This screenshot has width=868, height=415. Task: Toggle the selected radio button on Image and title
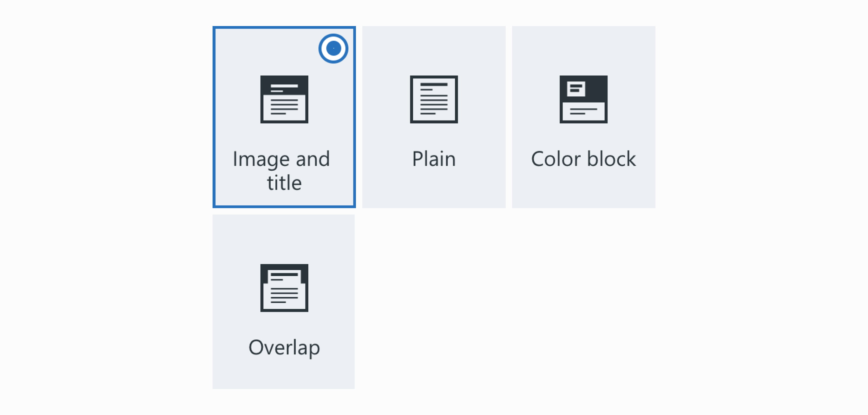[x=333, y=49]
